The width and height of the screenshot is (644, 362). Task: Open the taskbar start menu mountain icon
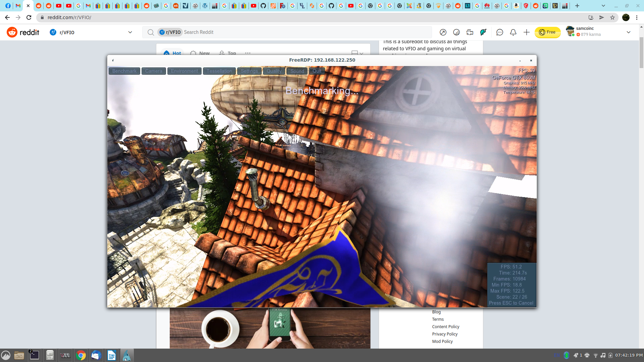(6, 355)
